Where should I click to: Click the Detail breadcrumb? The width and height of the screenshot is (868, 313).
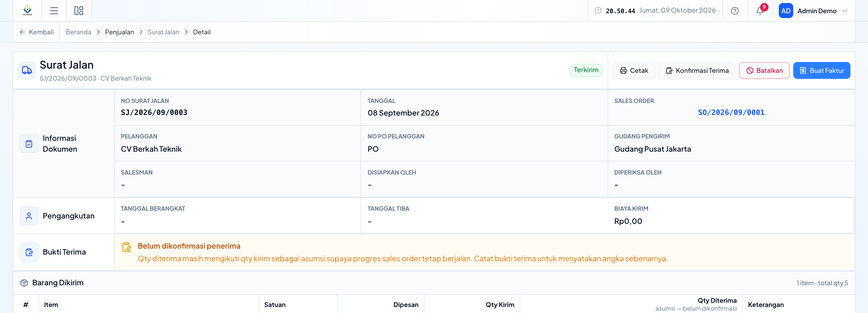[x=202, y=32]
